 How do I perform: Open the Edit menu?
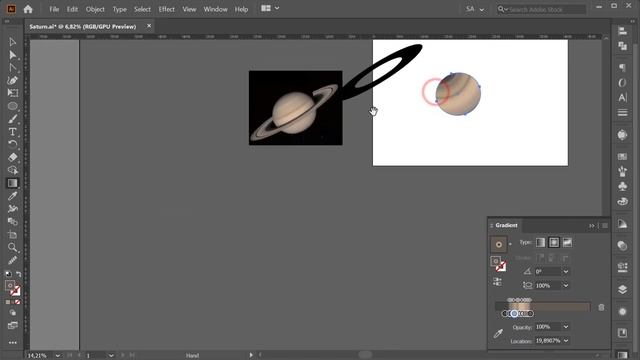(x=72, y=9)
